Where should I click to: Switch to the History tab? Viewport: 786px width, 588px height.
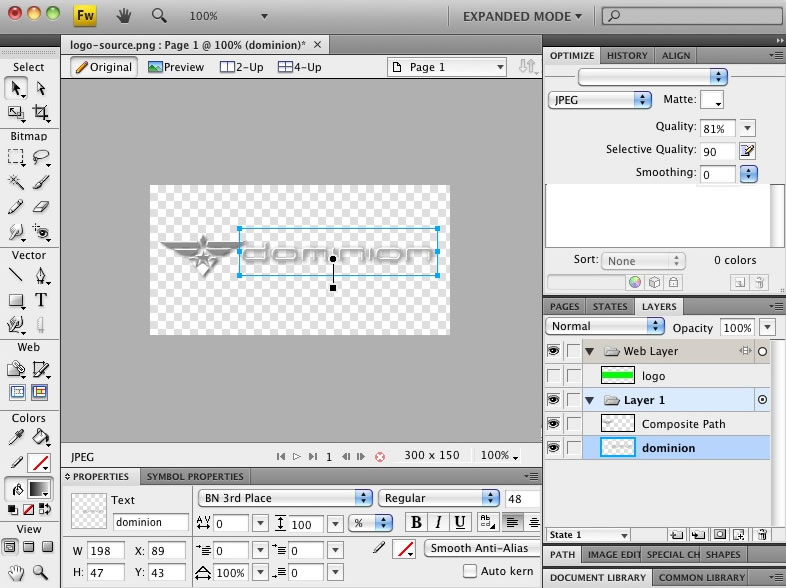click(627, 56)
